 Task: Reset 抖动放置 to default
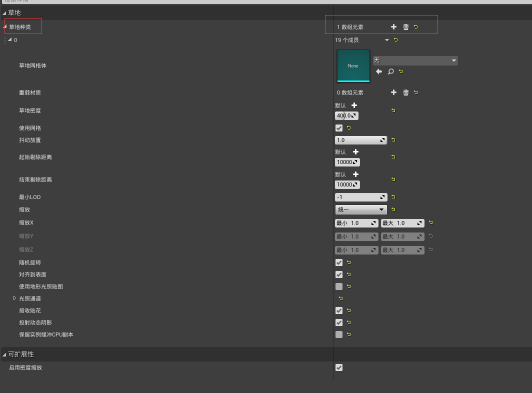click(393, 140)
